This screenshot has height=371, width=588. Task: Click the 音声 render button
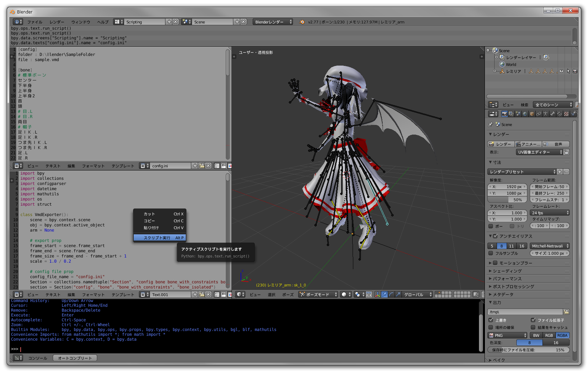point(556,144)
